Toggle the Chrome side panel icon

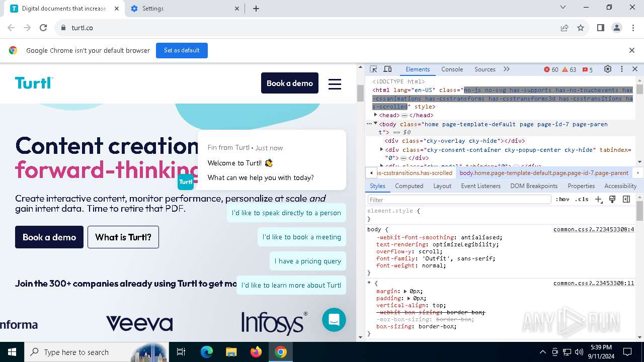(x=601, y=28)
